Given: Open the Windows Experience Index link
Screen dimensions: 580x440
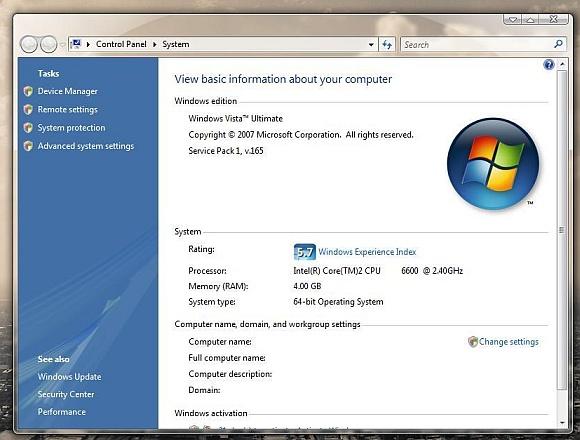Looking at the screenshot, I should point(367,252).
